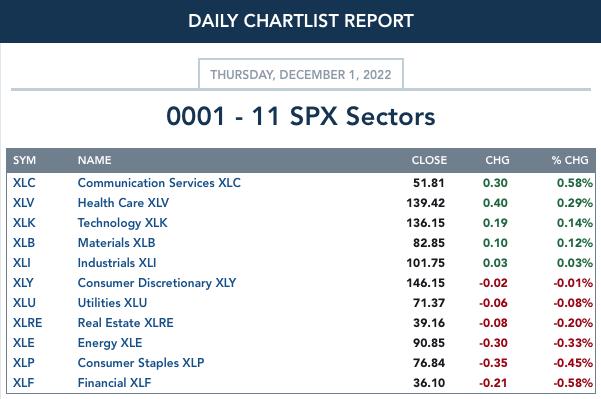Click the Thursday, December 1, 2022 date box

[x=301, y=74]
